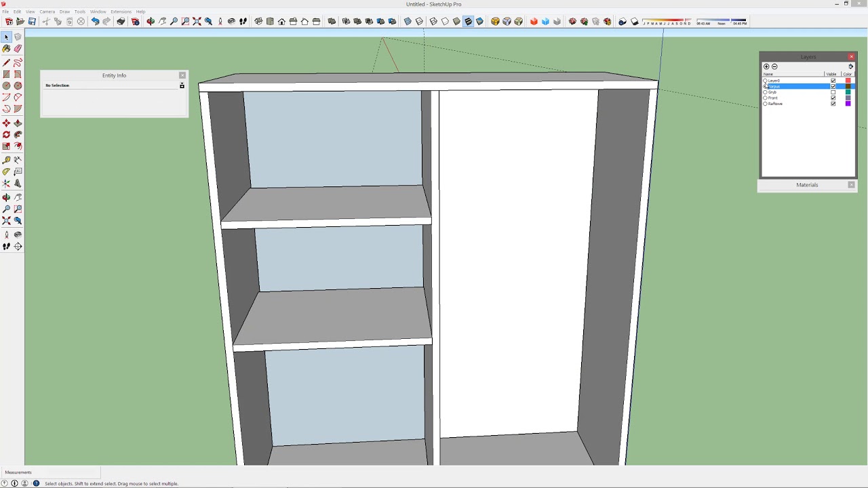Click the Save disk icon in top toolbar
The image size is (868, 488).
tap(32, 22)
